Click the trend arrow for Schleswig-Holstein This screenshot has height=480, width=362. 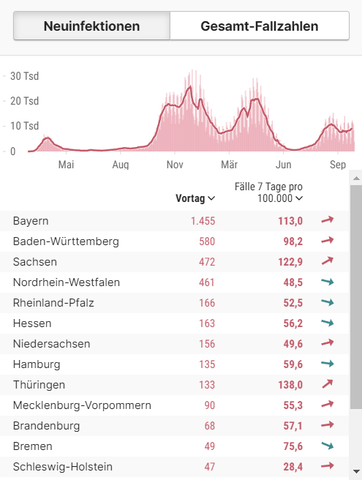[327, 466]
